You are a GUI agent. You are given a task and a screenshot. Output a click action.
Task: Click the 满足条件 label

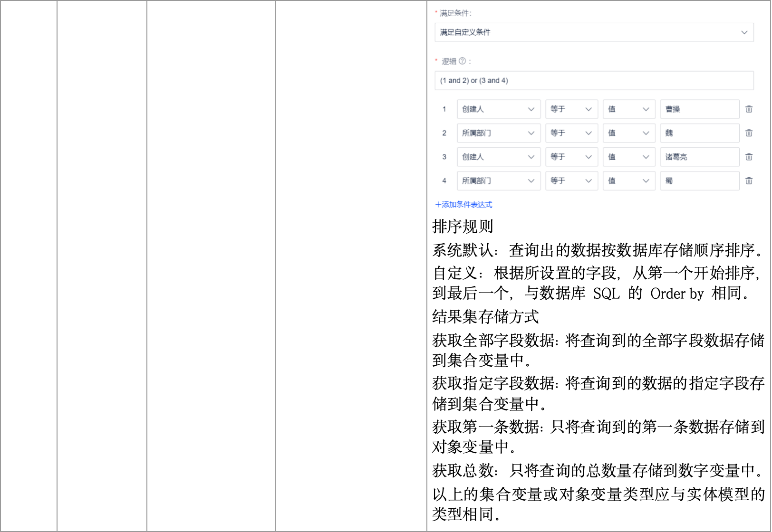455,13
